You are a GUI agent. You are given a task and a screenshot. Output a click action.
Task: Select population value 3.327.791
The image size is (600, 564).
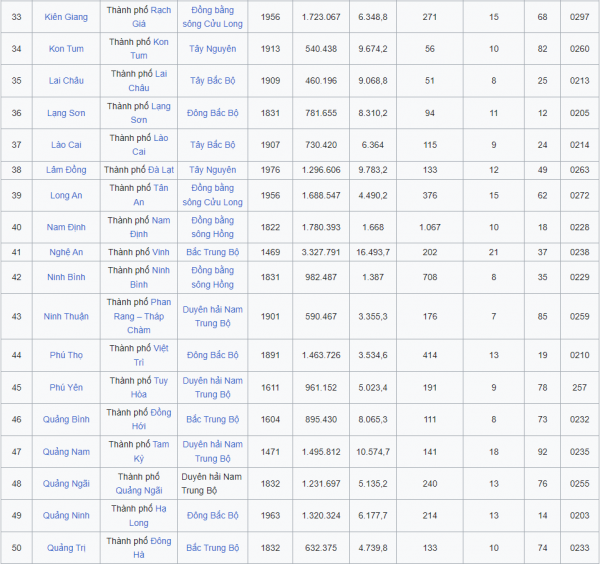[x=321, y=252]
